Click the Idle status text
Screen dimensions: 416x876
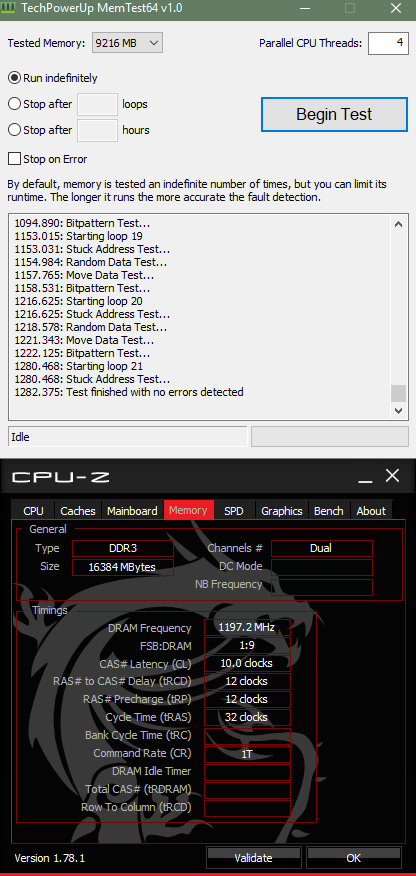[x=21, y=437]
